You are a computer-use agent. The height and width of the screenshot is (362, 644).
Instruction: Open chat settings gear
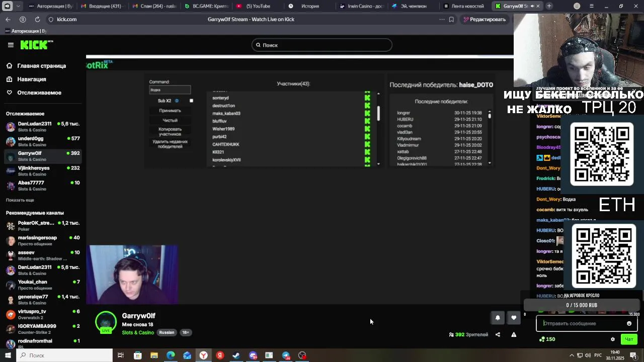pyautogui.click(x=612, y=339)
